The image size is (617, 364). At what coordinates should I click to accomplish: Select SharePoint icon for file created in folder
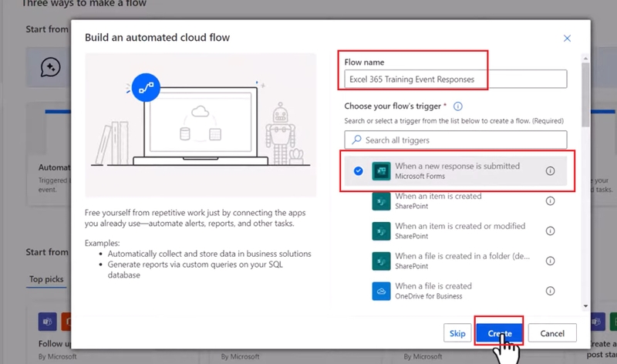pyautogui.click(x=381, y=261)
